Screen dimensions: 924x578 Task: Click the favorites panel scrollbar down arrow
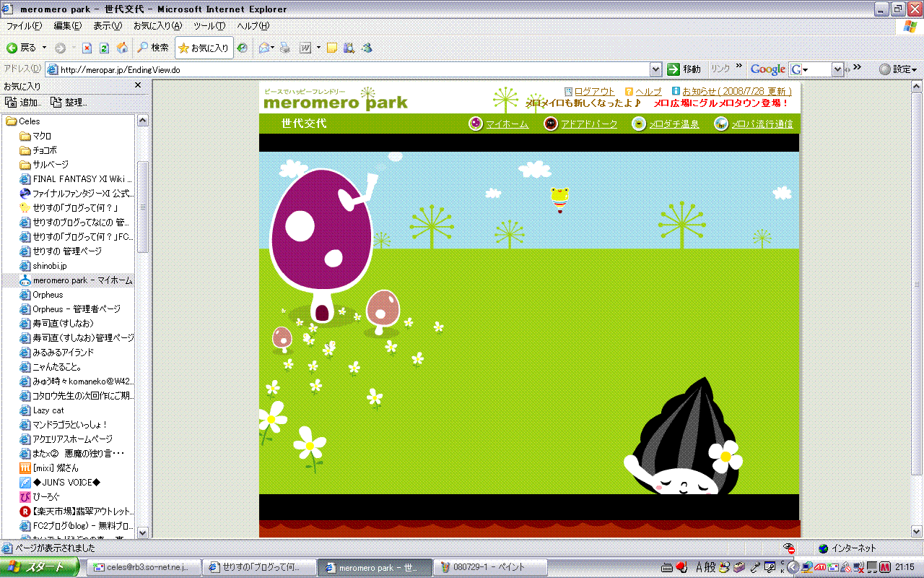coord(142,532)
